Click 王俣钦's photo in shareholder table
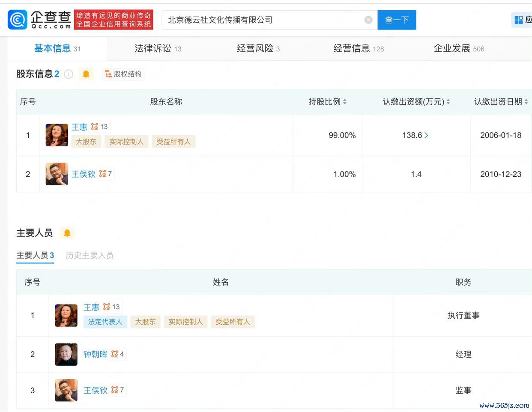 point(57,174)
